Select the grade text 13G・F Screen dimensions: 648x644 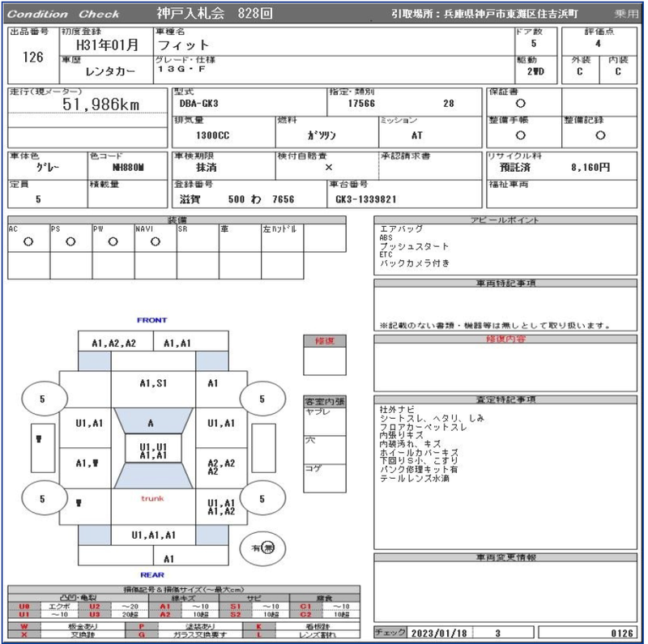pyautogui.click(x=181, y=69)
